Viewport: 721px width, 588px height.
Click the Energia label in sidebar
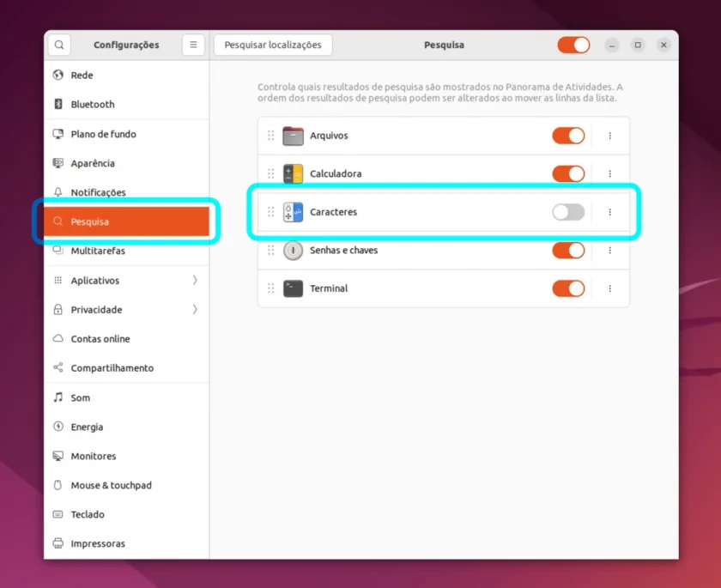coord(87,427)
